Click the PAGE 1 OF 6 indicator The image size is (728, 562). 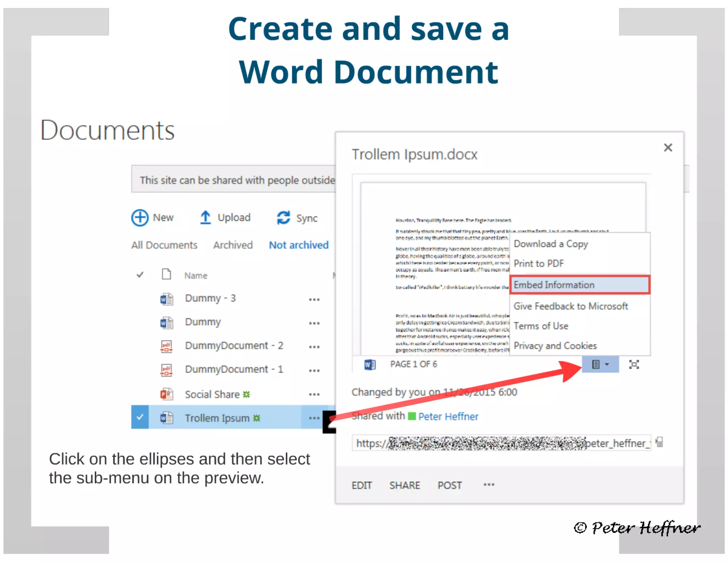click(x=413, y=364)
